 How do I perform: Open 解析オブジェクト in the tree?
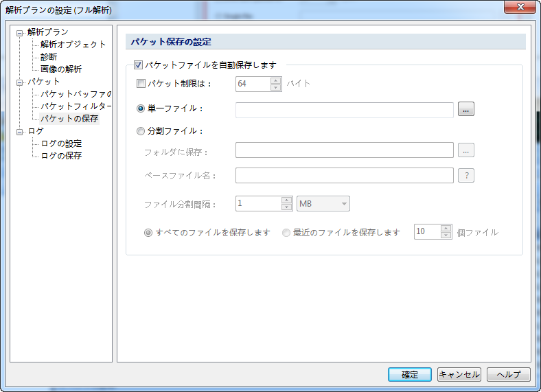(x=73, y=45)
